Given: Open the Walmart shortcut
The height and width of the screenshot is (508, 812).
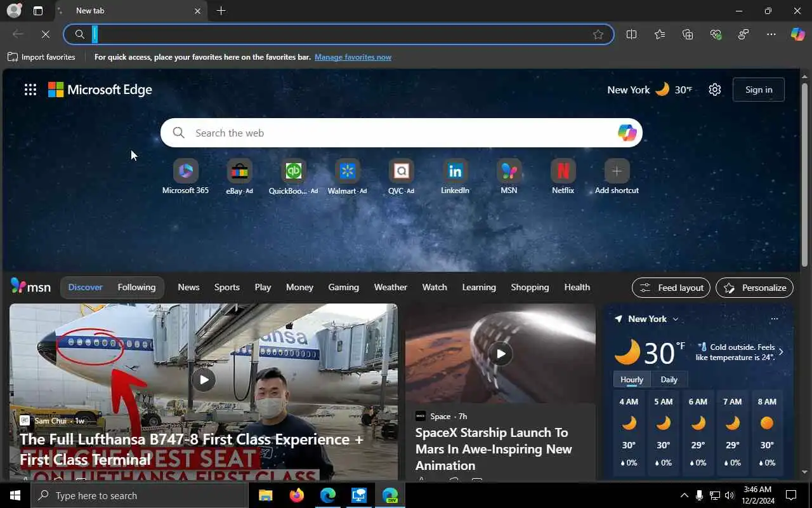Looking at the screenshot, I should tap(347, 177).
